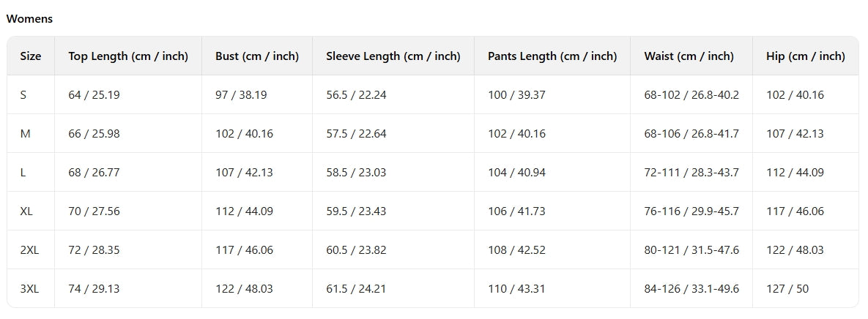Select the S size row label
This screenshot has width=868, height=319.
coord(23,95)
